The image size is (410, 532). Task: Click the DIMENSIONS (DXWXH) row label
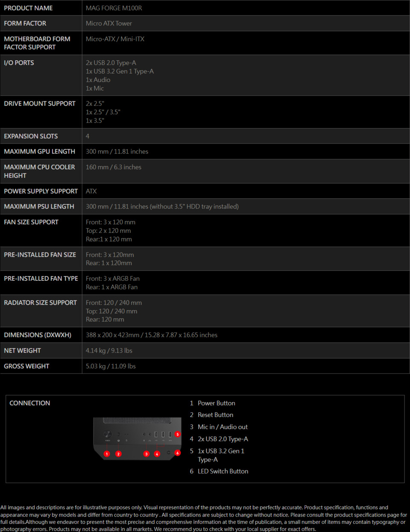(x=38, y=335)
